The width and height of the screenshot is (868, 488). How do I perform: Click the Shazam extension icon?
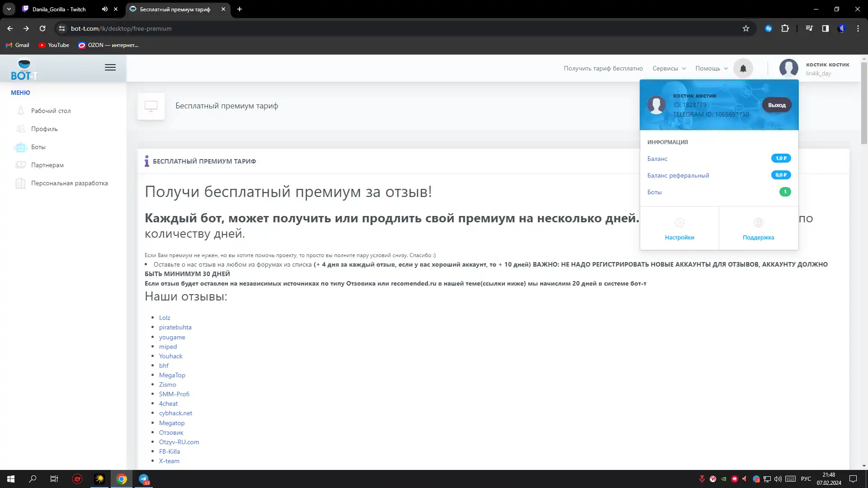pyautogui.click(x=769, y=28)
